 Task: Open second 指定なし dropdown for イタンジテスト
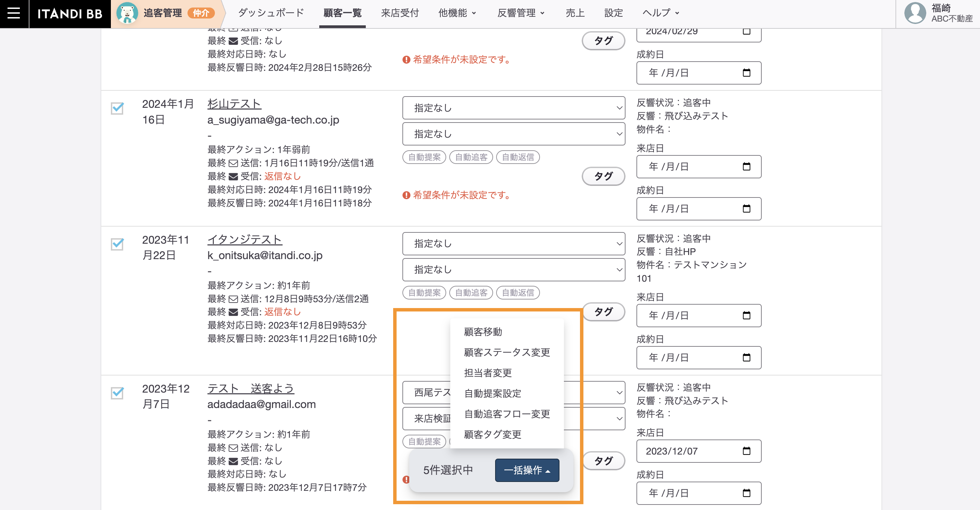coord(514,270)
